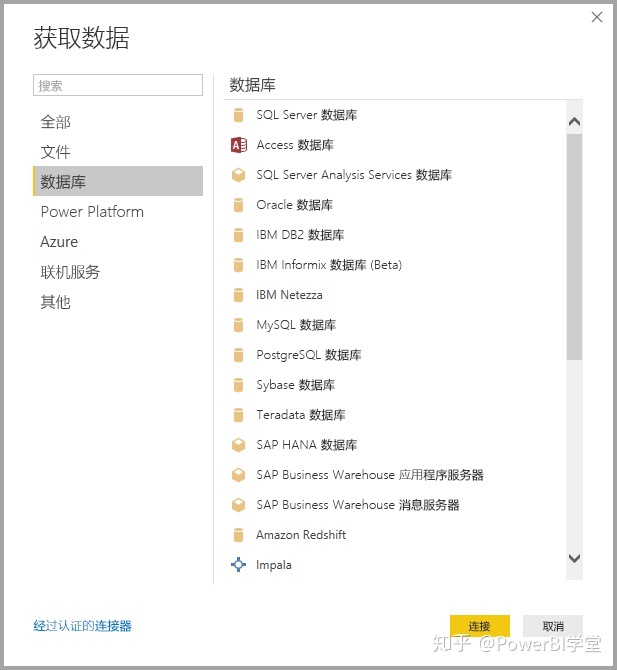Choose 'SQL Server Analysis Services 数据库' entry
617x670 pixels.
coord(395,175)
